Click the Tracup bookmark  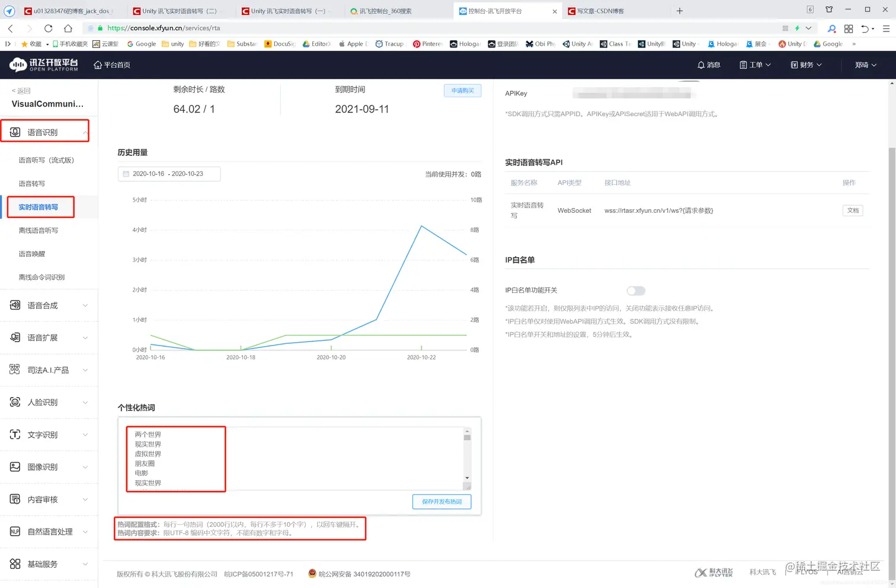pyautogui.click(x=389, y=44)
